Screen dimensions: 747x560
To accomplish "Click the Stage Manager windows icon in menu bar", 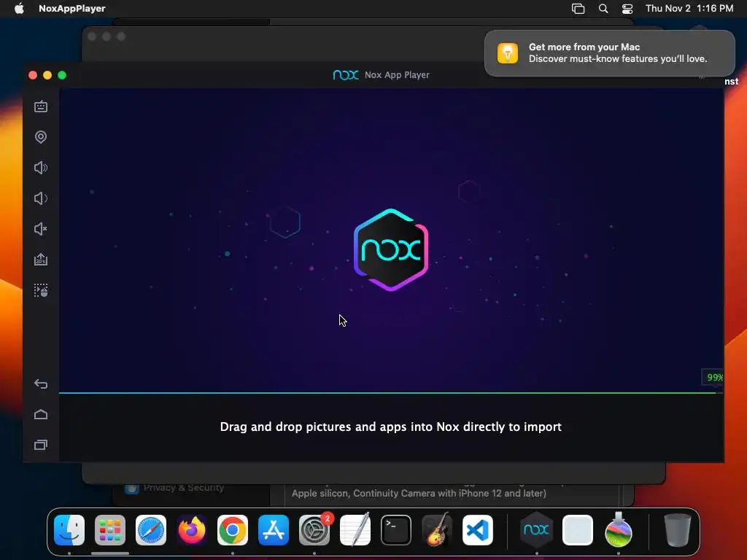I will (578, 9).
